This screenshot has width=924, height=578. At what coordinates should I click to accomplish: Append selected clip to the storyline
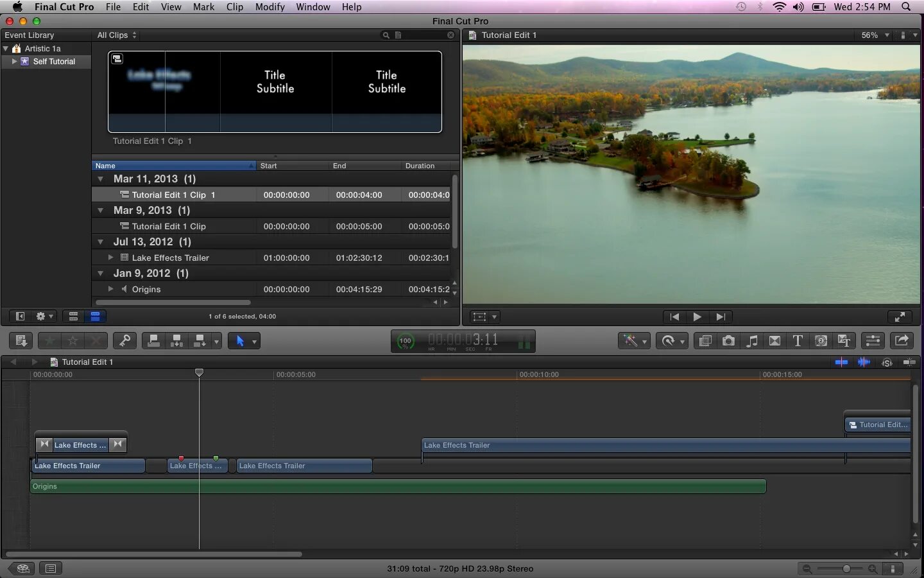[200, 341]
